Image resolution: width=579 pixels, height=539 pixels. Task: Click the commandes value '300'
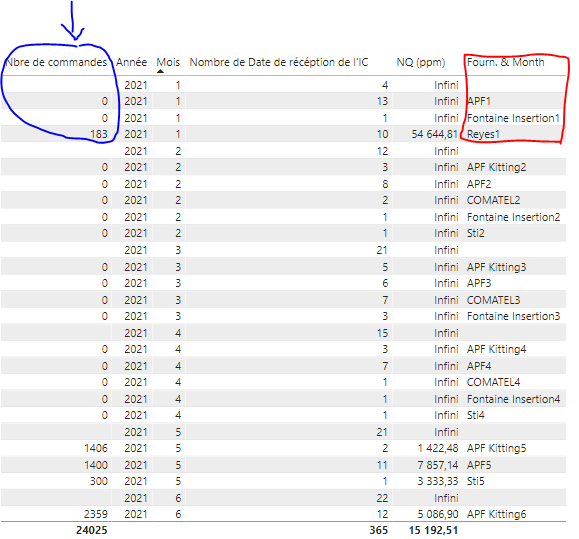[99, 481]
